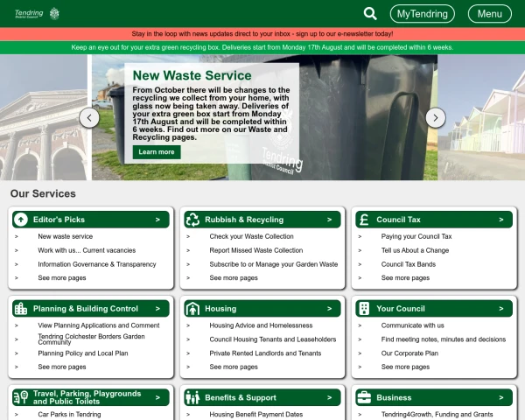This screenshot has width=525, height=420.
Task: Open the green recycling box delivery banner
Action: pyautogui.click(x=262, y=47)
